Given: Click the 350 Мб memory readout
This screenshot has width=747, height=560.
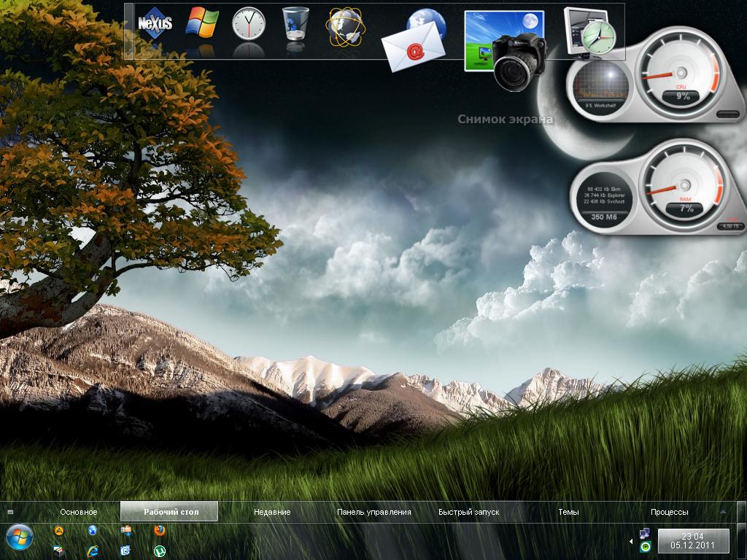Looking at the screenshot, I should click(603, 217).
